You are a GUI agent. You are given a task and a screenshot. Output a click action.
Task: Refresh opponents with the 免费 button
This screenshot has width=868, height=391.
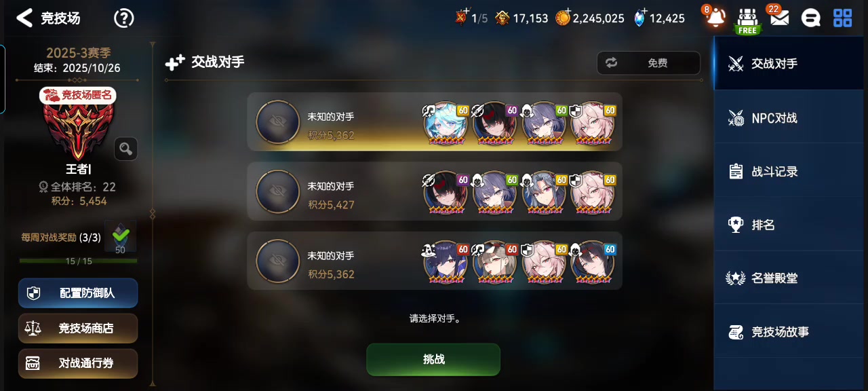(x=648, y=63)
